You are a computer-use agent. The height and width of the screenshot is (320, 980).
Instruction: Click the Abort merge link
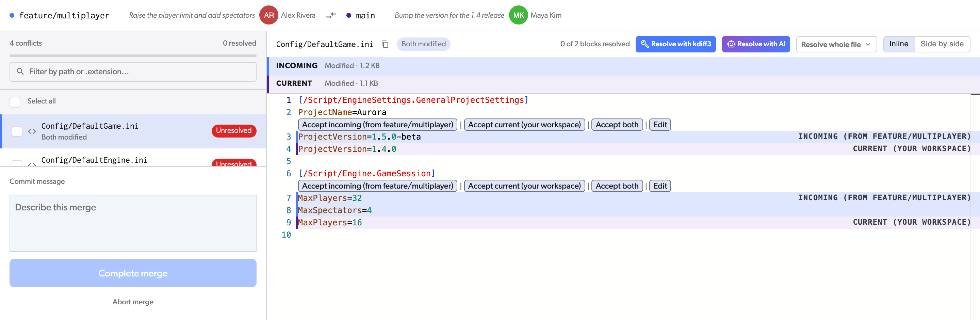(133, 302)
